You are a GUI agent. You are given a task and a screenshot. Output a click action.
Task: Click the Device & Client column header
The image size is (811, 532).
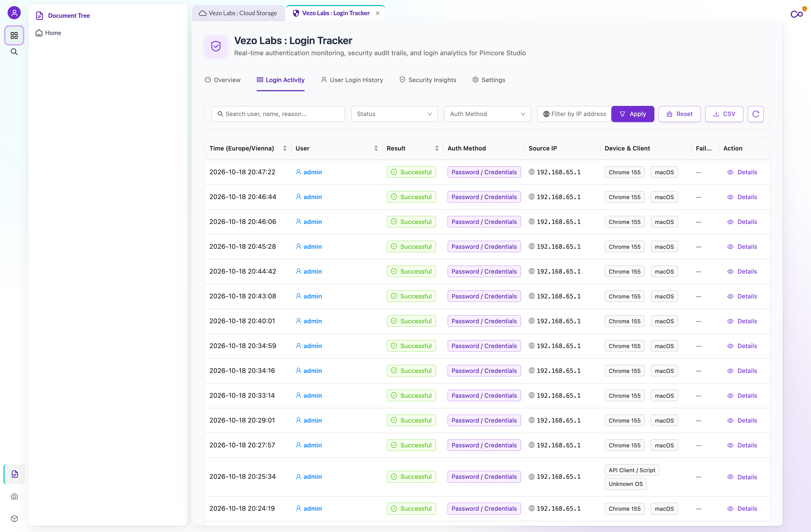pyautogui.click(x=627, y=148)
